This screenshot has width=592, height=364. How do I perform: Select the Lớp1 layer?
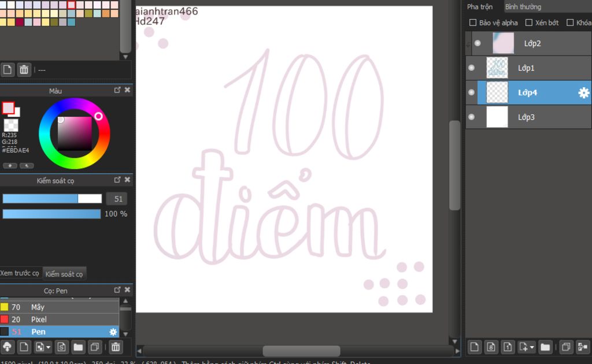coord(528,68)
